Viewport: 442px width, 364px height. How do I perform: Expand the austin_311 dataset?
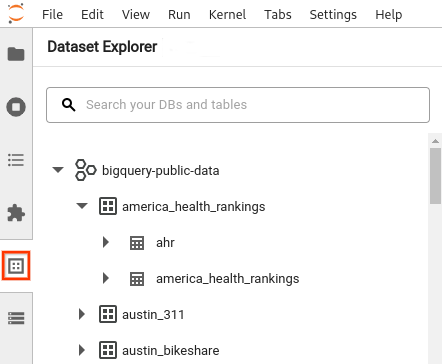click(82, 314)
